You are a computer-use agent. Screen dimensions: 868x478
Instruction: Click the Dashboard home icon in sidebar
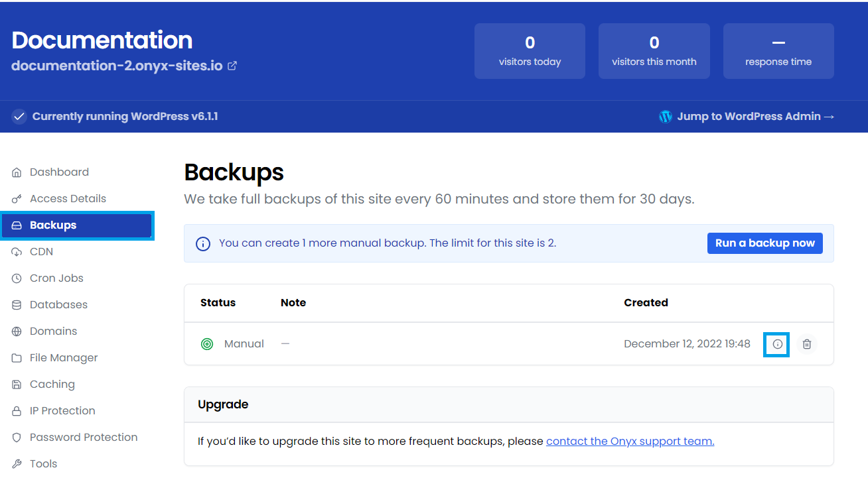pyautogui.click(x=17, y=172)
